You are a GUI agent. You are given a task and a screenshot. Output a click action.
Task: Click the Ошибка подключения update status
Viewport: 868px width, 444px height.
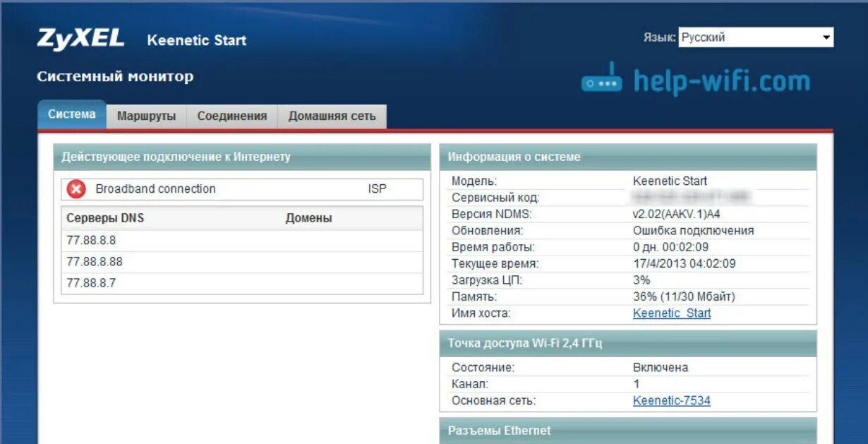pyautogui.click(x=694, y=231)
